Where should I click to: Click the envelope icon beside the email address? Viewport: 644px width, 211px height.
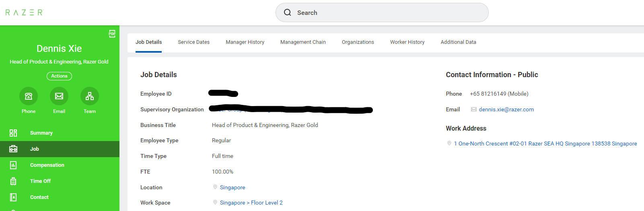point(474,109)
